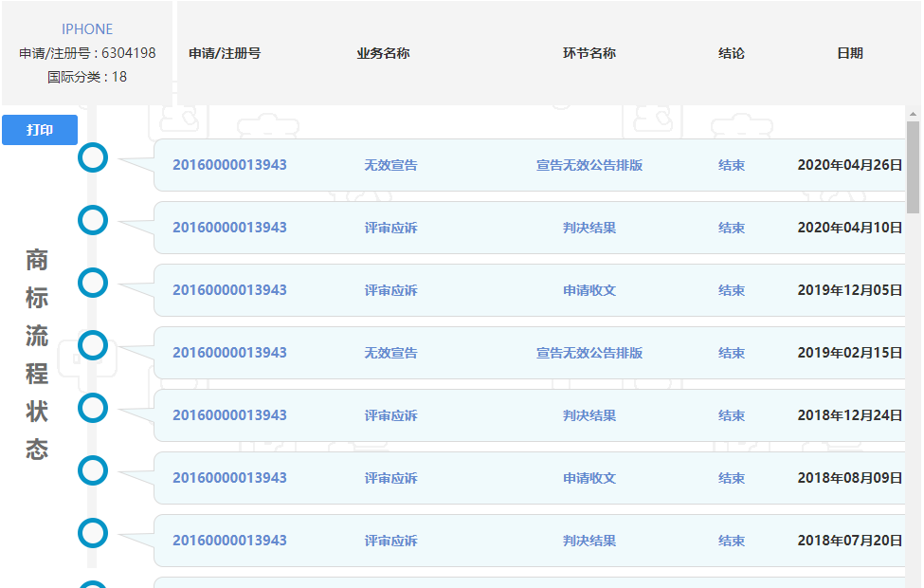924x588 pixels.
Task: Click 判决结果 in the 2020年04月10日 row
Action: (589, 228)
